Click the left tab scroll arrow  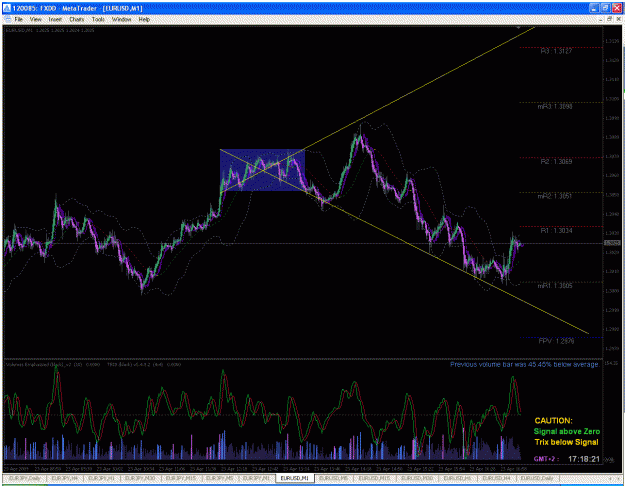pyautogui.click(x=609, y=478)
